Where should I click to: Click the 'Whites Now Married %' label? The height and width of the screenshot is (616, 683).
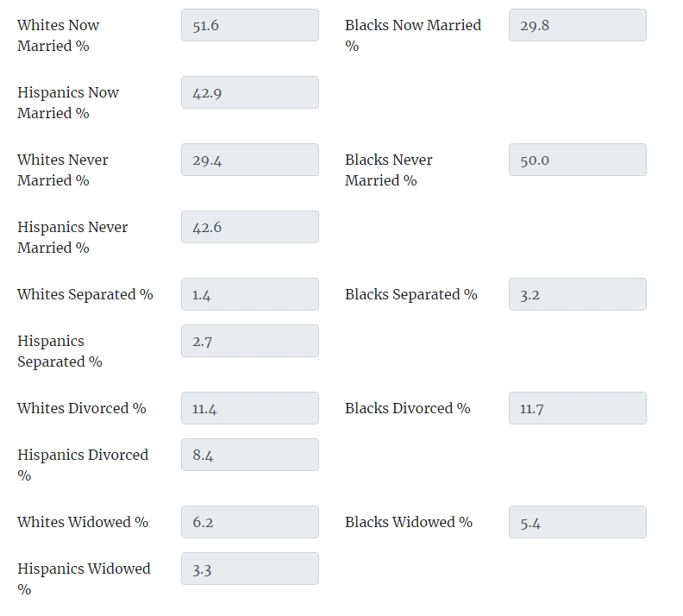58,35
